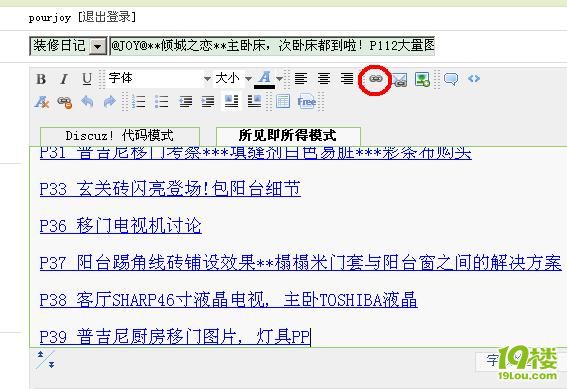Open the P36 移门电视机讨论 link
The width and height of the screenshot is (567, 389).
(120, 226)
